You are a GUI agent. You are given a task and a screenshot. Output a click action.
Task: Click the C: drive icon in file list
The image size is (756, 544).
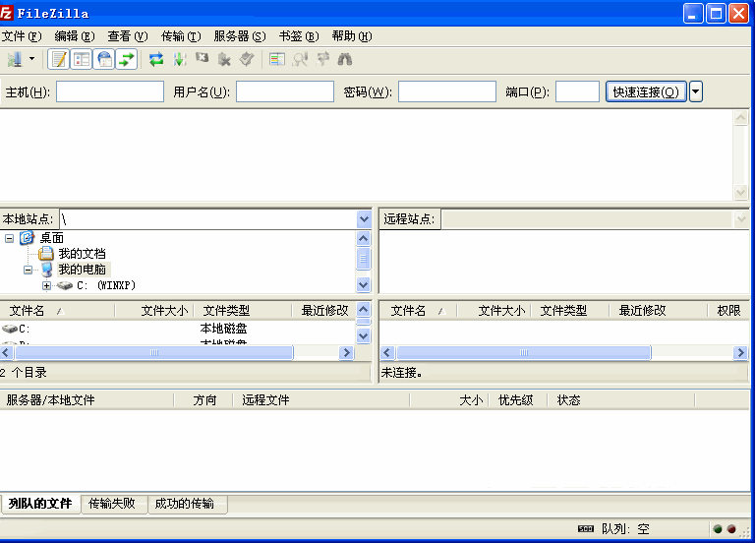click(9, 329)
